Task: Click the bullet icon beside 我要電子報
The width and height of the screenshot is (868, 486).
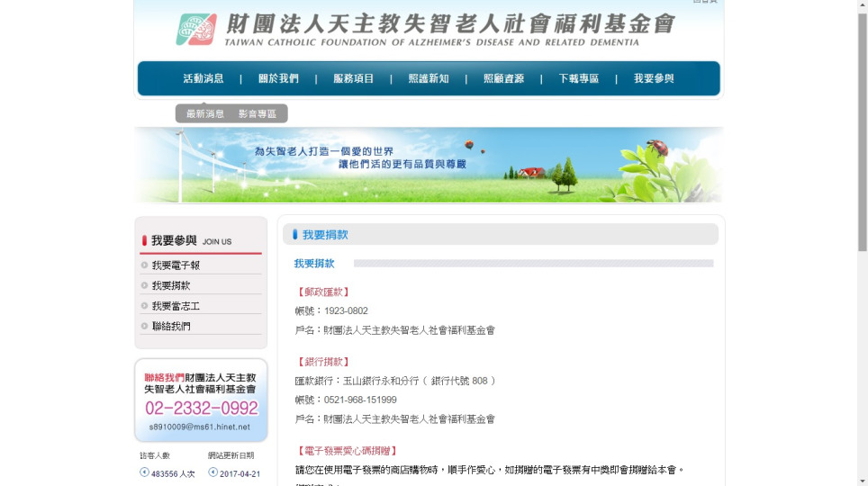Action: 144,265
